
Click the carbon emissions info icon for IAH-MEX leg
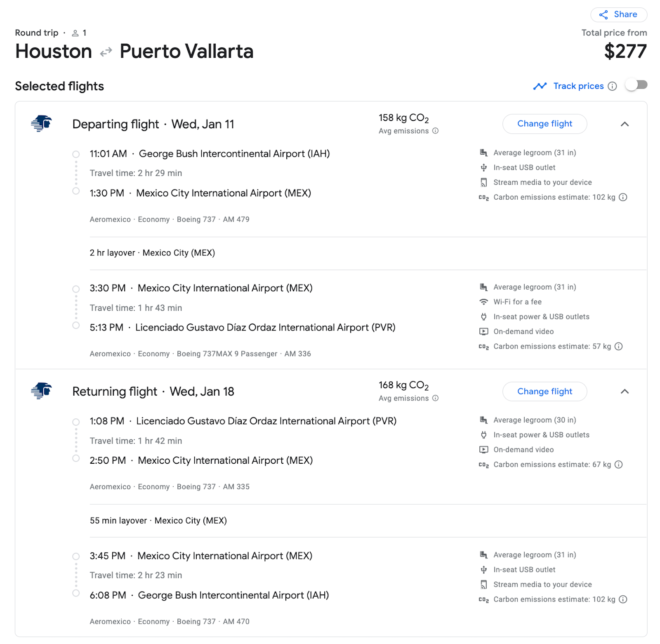pos(623,197)
